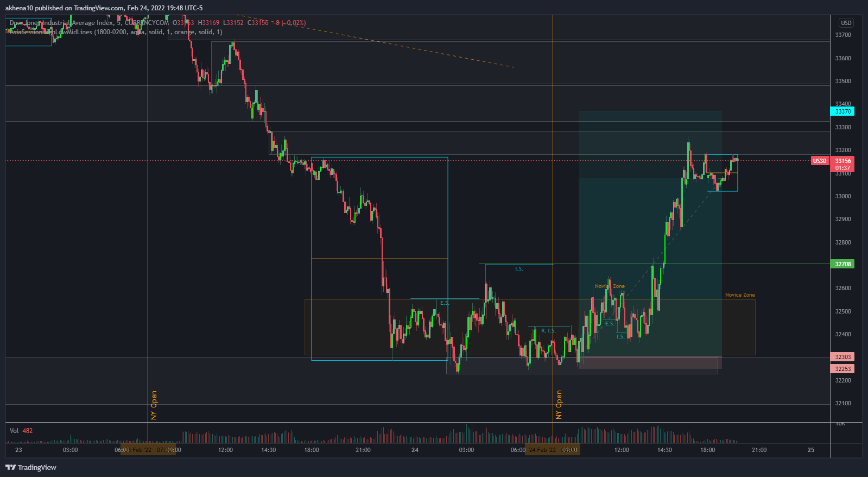Click the H33169 high value in legend
Viewport: 868px width, 477px height.
pos(208,23)
